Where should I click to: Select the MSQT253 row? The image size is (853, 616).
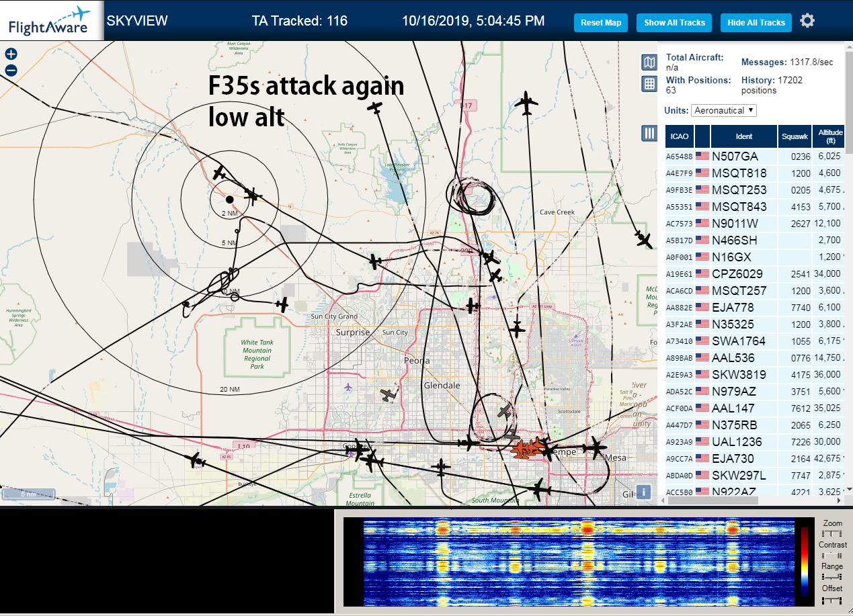(754, 189)
